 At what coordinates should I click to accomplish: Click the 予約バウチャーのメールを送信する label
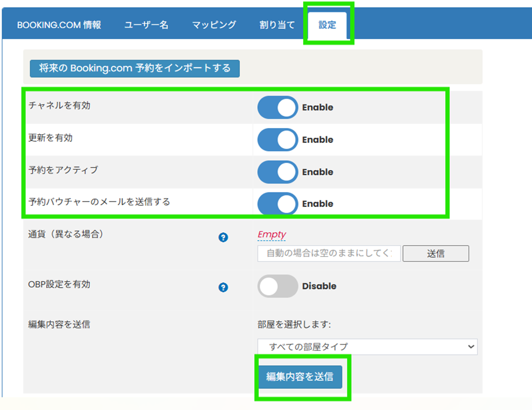[99, 202]
